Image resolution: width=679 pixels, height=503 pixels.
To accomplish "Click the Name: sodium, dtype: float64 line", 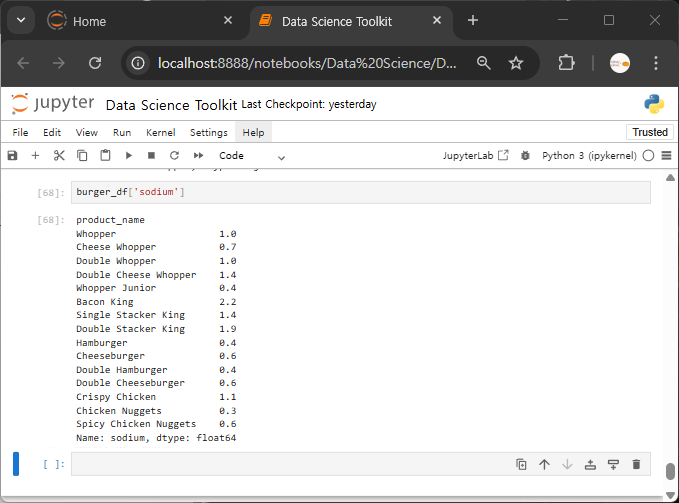I will click(x=156, y=438).
